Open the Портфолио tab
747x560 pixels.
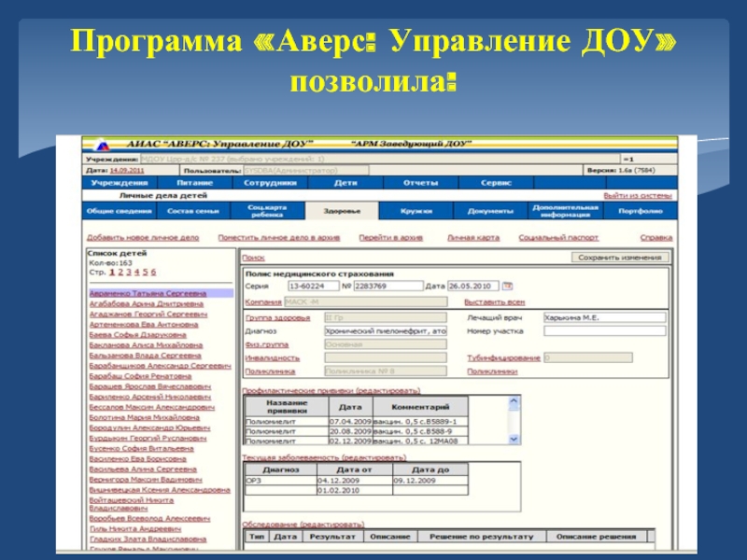(x=641, y=211)
